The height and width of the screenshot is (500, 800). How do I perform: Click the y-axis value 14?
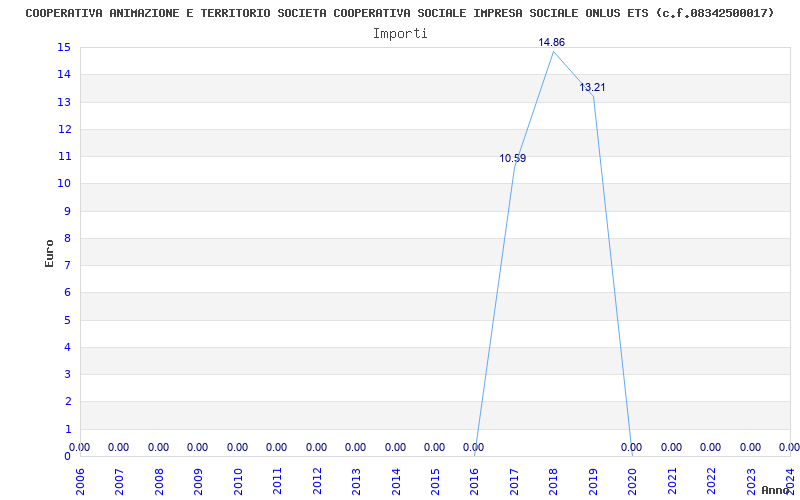click(x=64, y=74)
